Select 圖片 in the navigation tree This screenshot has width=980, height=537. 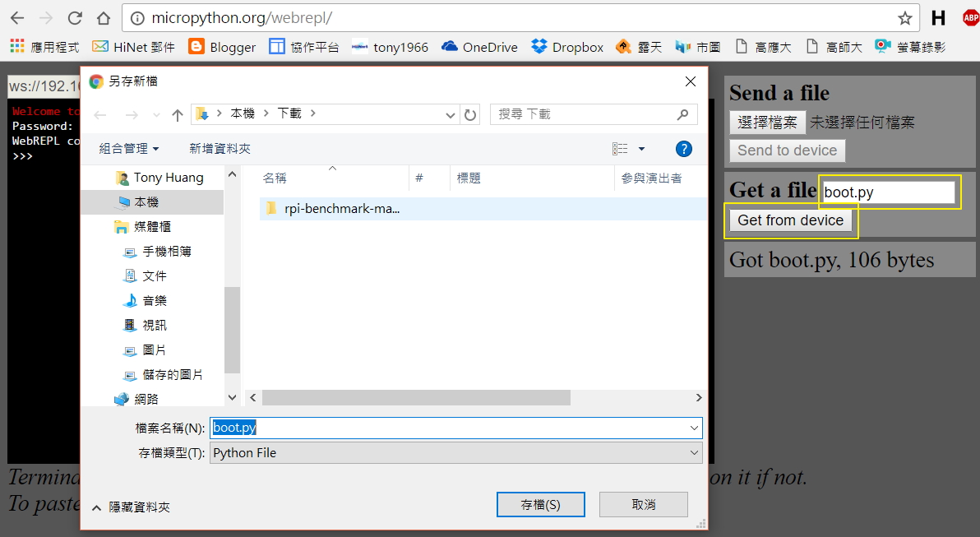(145, 350)
